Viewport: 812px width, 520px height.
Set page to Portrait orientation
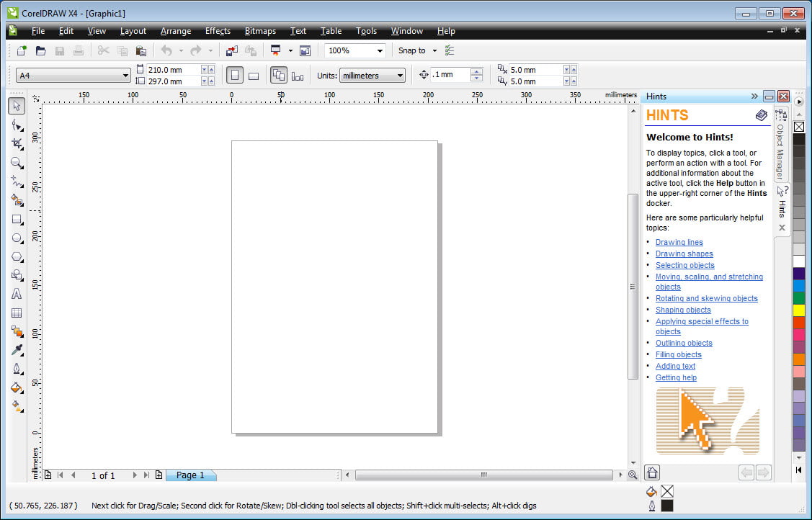pos(235,76)
